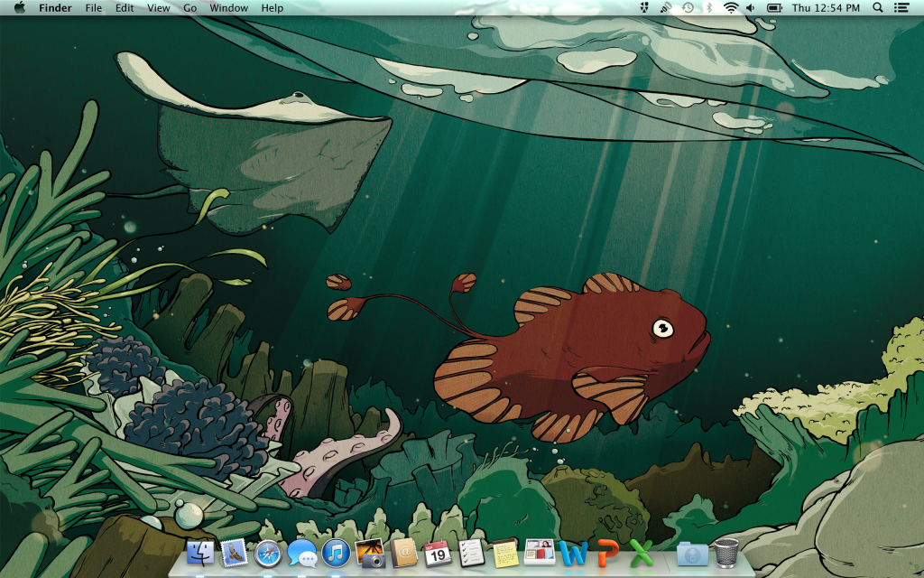Open the Wi-Fi status menu
The image size is (924, 578).
coord(731,7)
